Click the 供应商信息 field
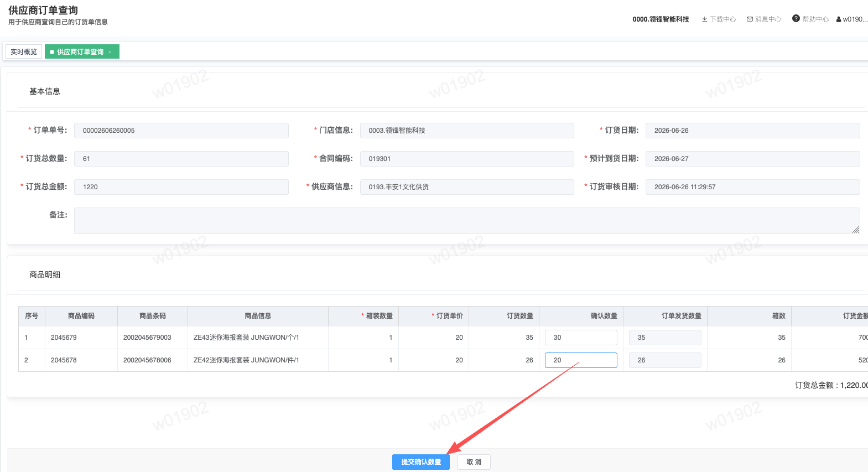Screen dimensions: 868x472 click(467, 187)
